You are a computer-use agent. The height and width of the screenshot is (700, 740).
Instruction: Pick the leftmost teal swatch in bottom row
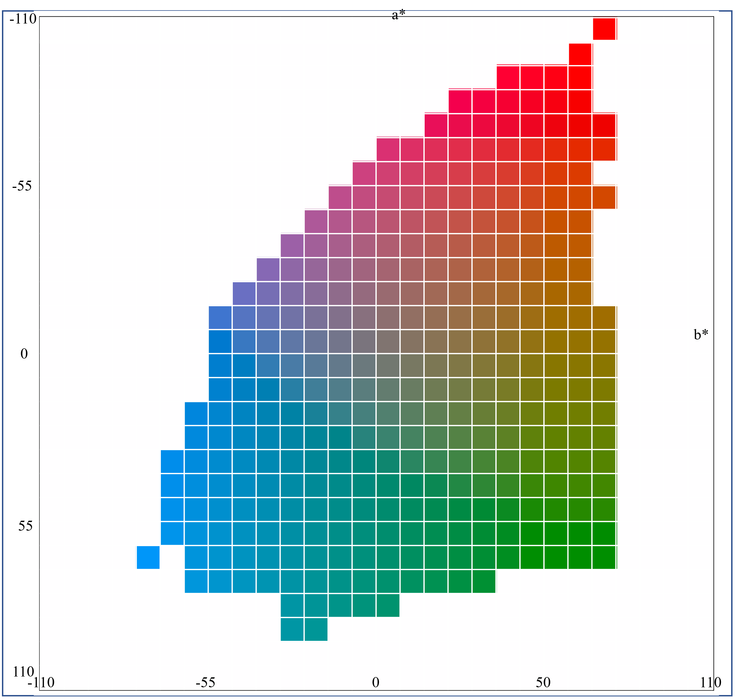(x=292, y=629)
